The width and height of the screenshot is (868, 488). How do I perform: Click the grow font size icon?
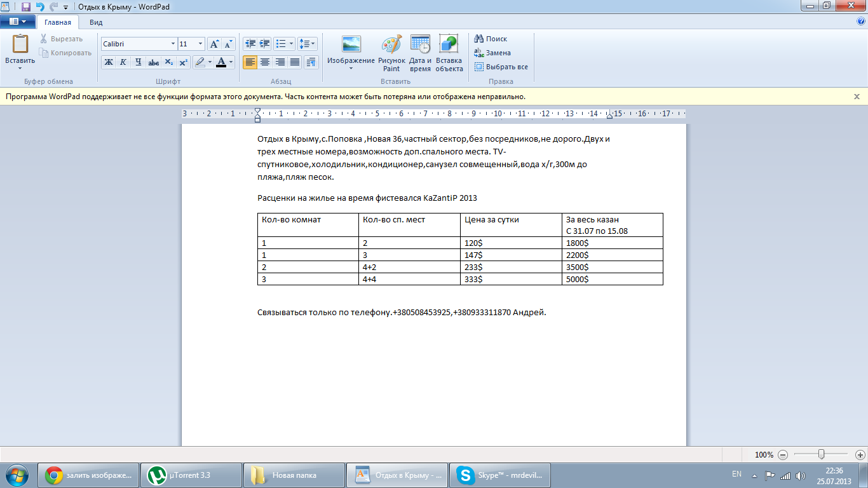pyautogui.click(x=214, y=44)
